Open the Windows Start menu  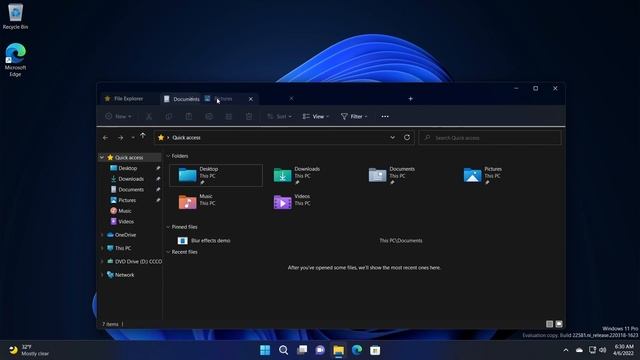point(265,350)
